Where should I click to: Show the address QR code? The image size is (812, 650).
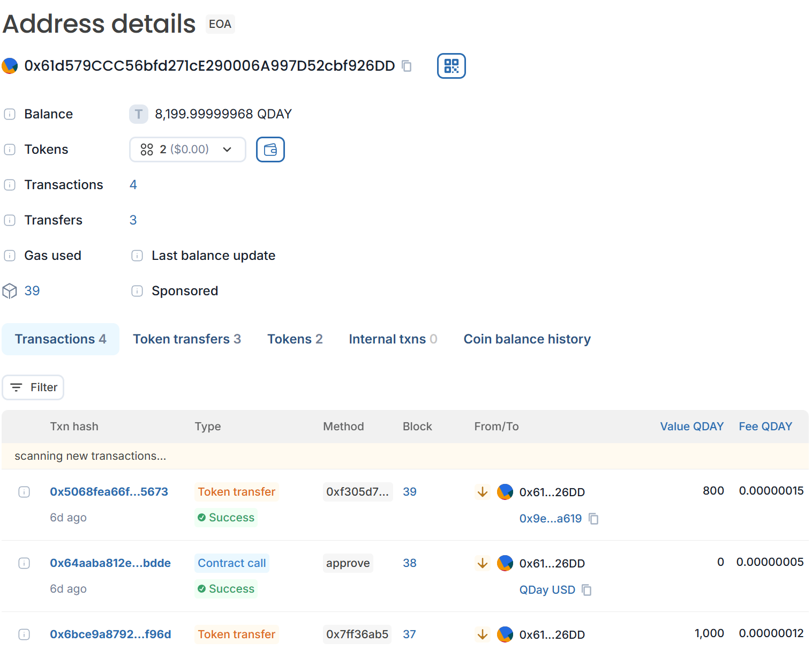coord(452,66)
